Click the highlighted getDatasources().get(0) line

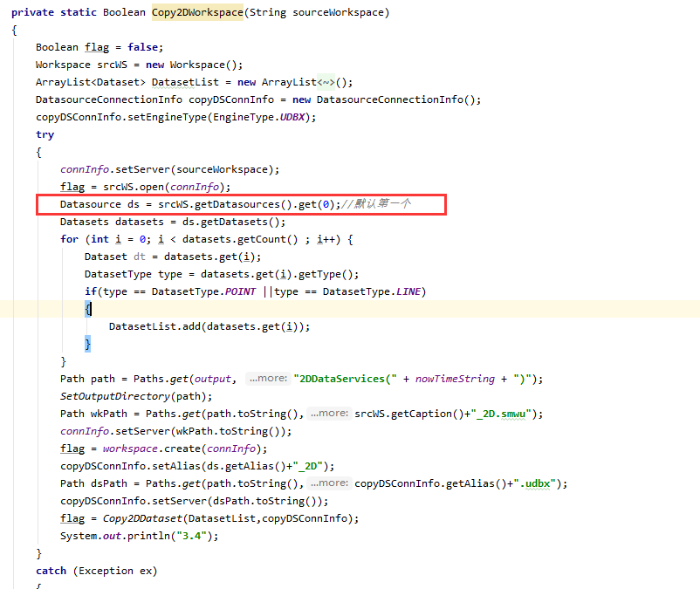242,204
